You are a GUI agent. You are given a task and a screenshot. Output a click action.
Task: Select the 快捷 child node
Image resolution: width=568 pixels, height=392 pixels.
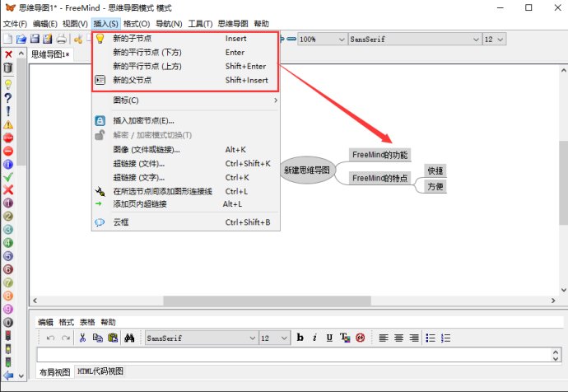(x=435, y=170)
